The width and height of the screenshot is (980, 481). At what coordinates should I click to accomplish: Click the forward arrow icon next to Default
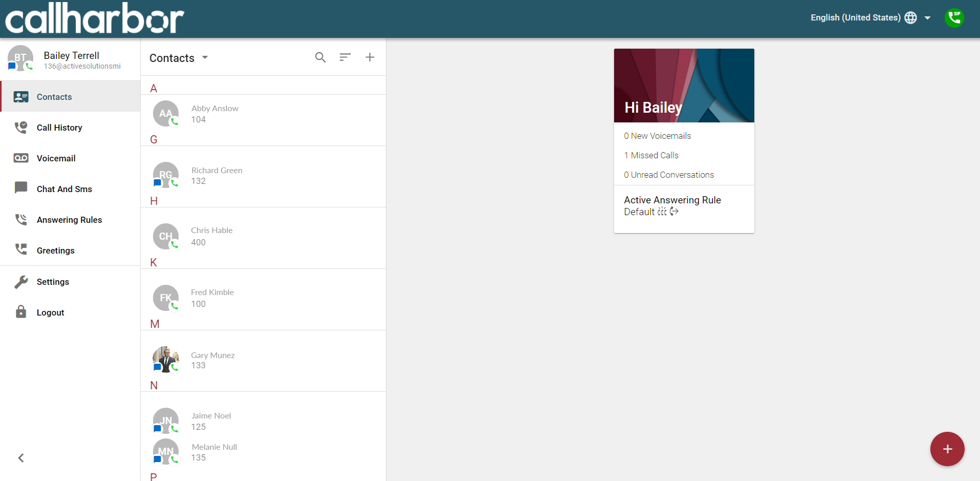tap(674, 212)
